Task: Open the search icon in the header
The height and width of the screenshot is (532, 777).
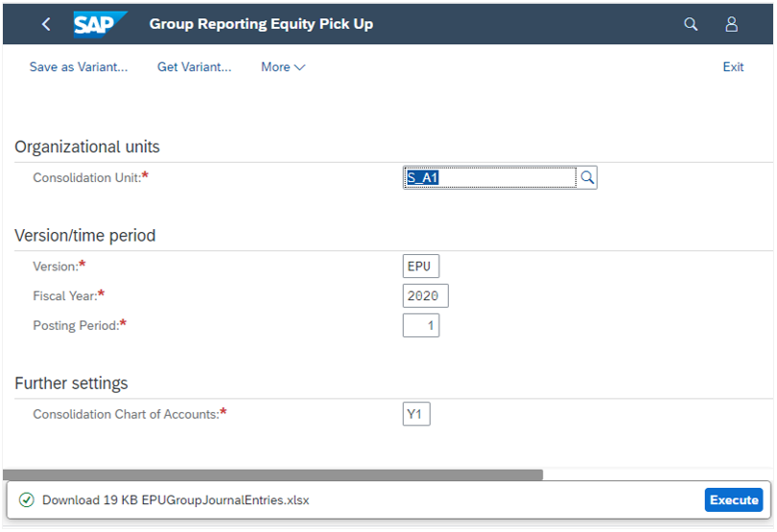Action: [691, 24]
